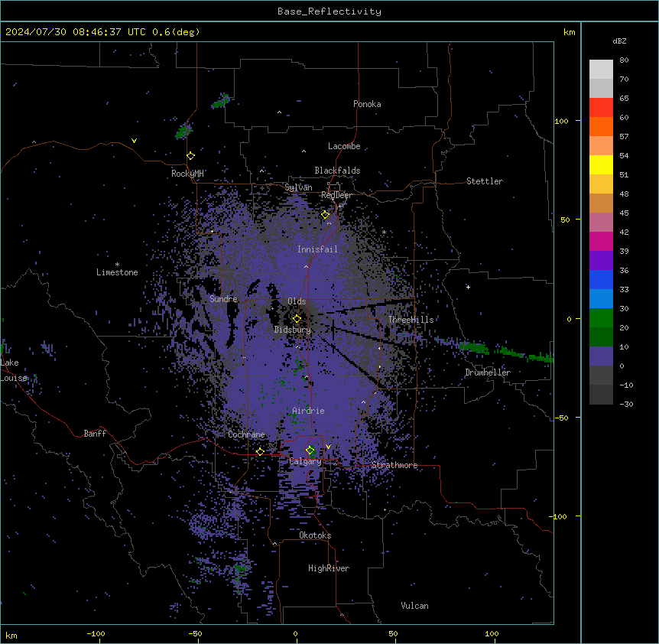Select the RedDeer label
The width and height of the screenshot is (659, 644).
[336, 195]
